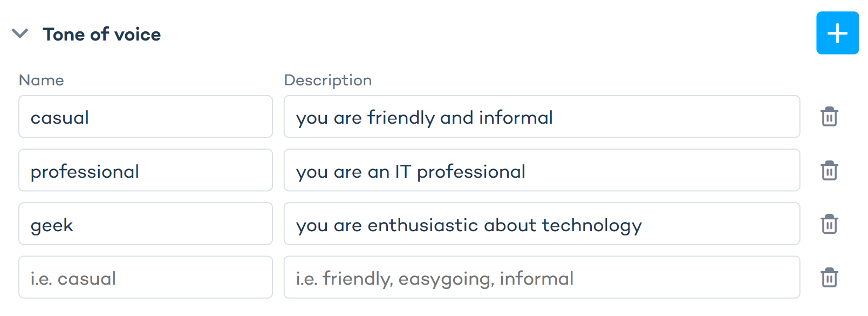Delete the empty placeholder tone row
Viewport: 868px width, 316px height.
(829, 278)
